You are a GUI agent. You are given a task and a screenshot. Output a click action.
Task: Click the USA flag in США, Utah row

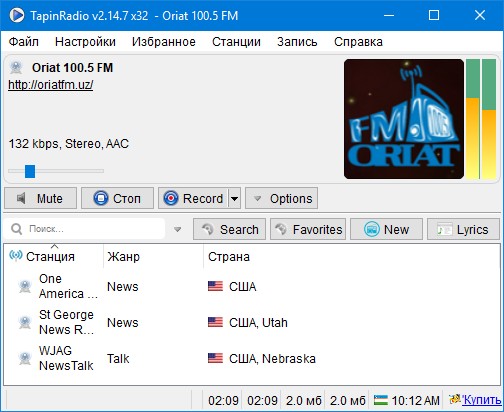(x=215, y=322)
